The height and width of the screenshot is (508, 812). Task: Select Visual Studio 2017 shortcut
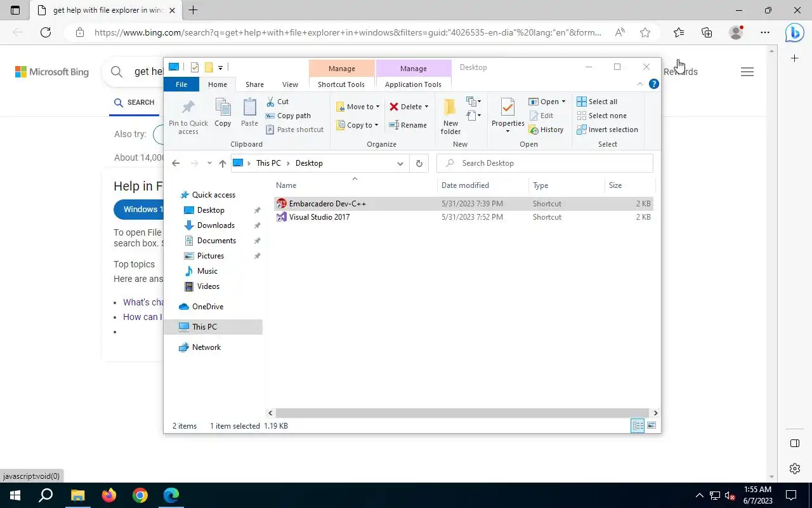pyautogui.click(x=319, y=217)
